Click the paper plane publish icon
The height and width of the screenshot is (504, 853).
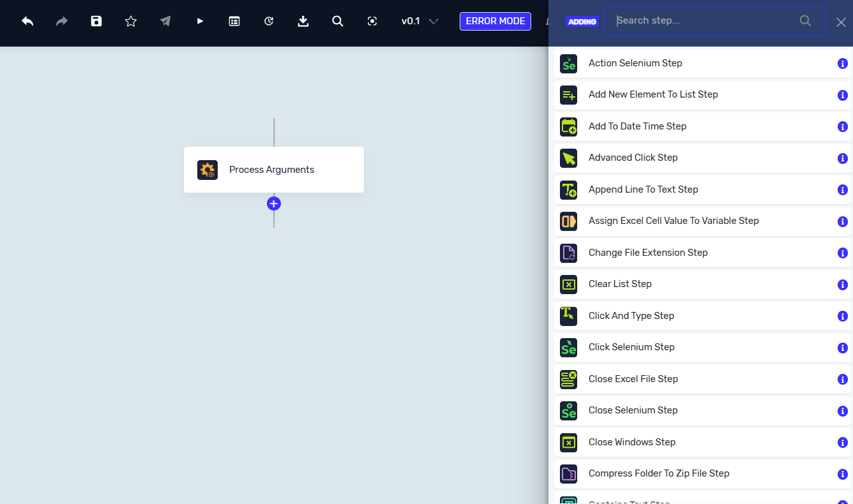[165, 21]
